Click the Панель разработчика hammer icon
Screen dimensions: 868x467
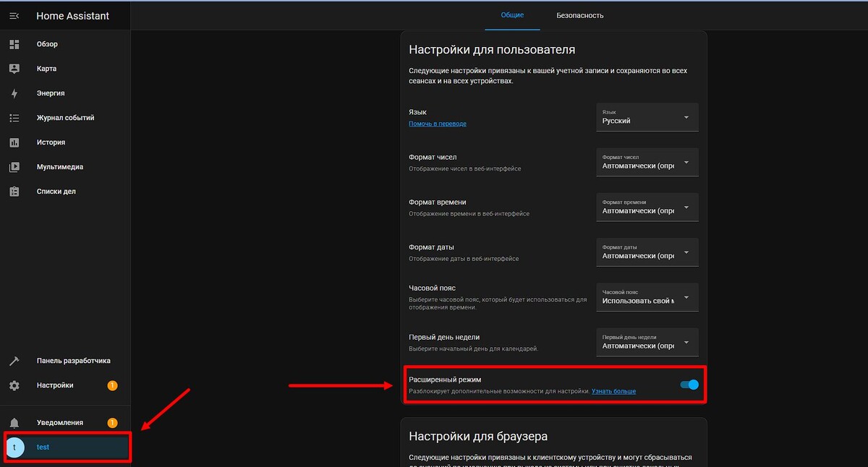[x=14, y=361]
